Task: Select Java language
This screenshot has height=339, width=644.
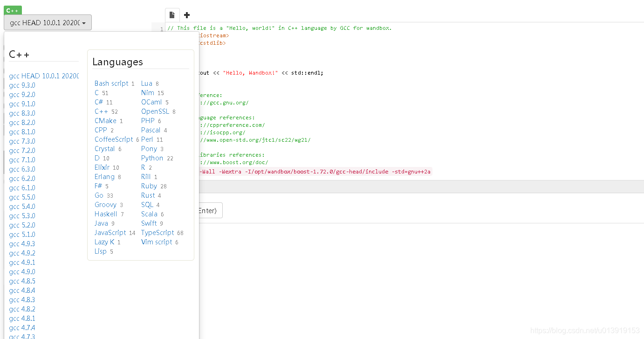Action: pos(101,223)
